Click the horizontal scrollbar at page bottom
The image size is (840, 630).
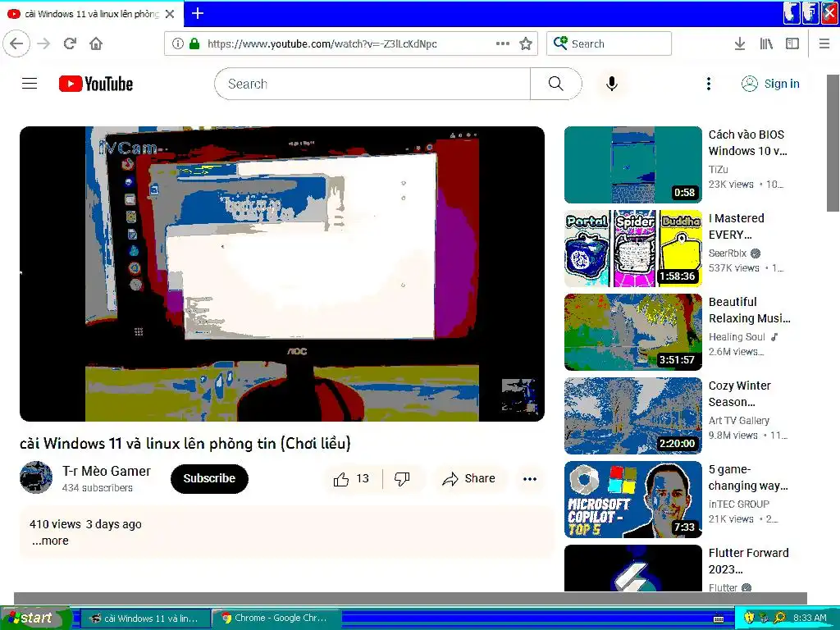[410, 598]
